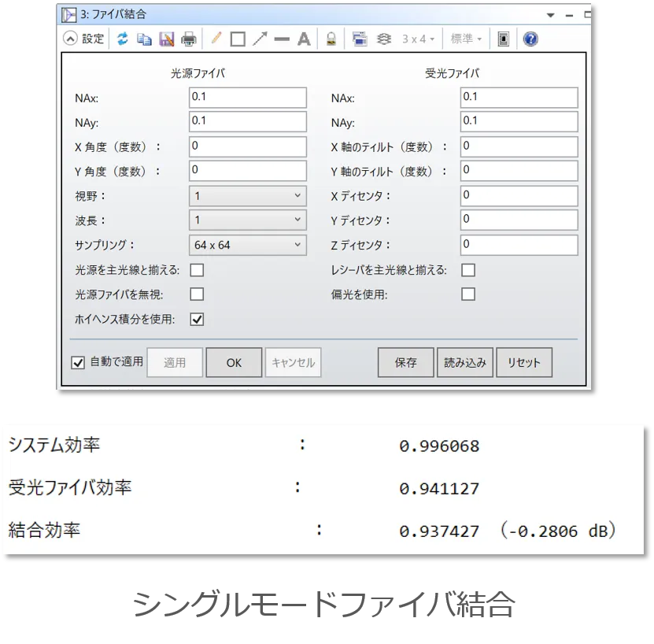Uncheck 自動で適用 checkbox

point(78,362)
